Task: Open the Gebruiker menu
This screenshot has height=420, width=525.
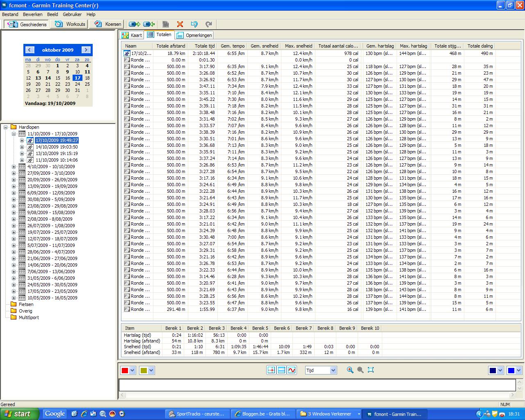Action: point(72,14)
